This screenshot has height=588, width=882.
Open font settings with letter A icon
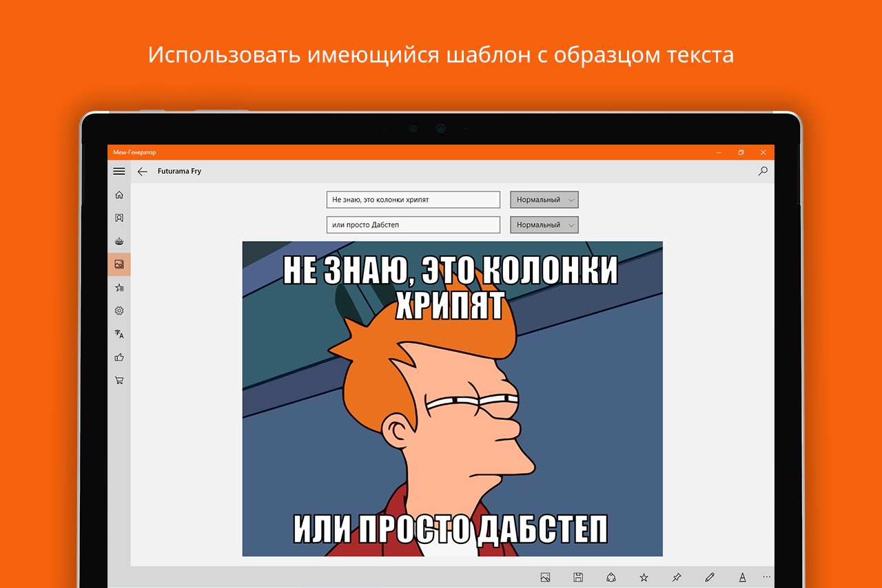[x=743, y=578]
